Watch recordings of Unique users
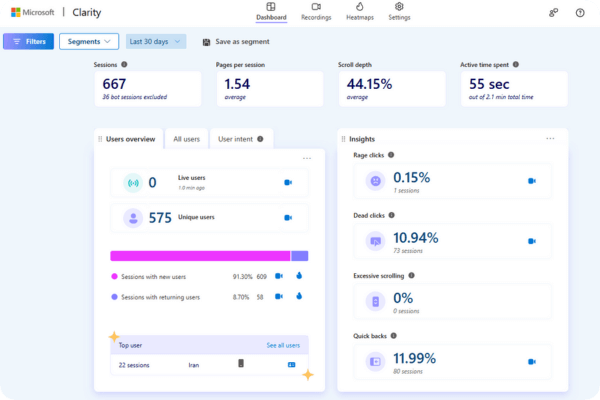The width and height of the screenshot is (600, 400). pyautogui.click(x=288, y=218)
